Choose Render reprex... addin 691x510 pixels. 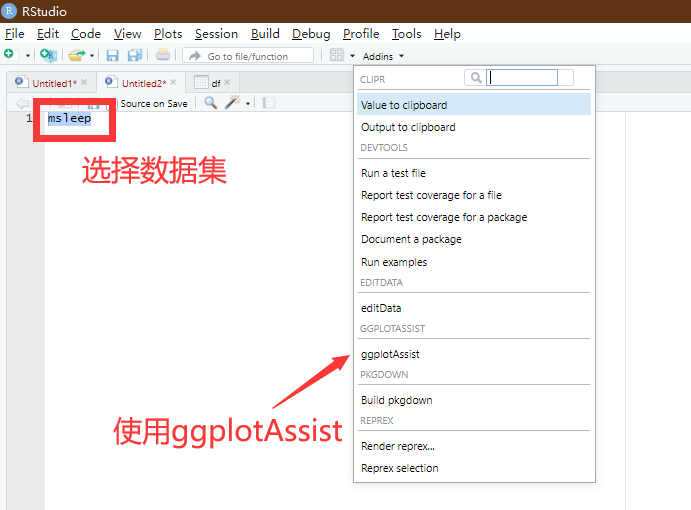coord(474,446)
